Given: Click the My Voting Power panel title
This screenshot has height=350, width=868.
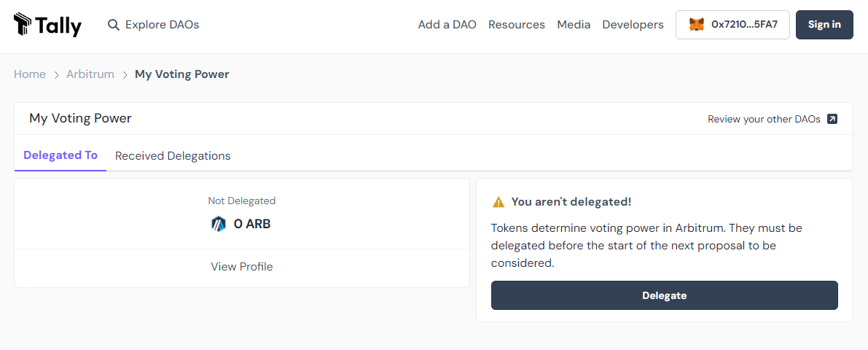Looking at the screenshot, I should [x=80, y=119].
